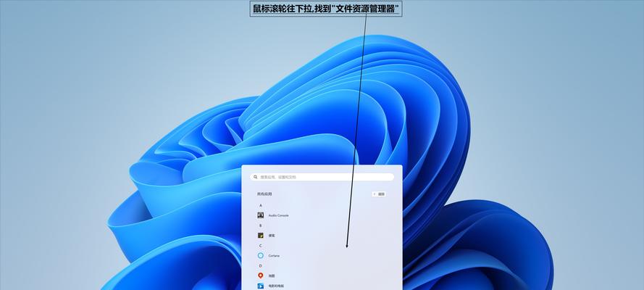This screenshot has width=644, height=290.
Task: Open the Movies & TV app icon
Action: pyautogui.click(x=260, y=286)
